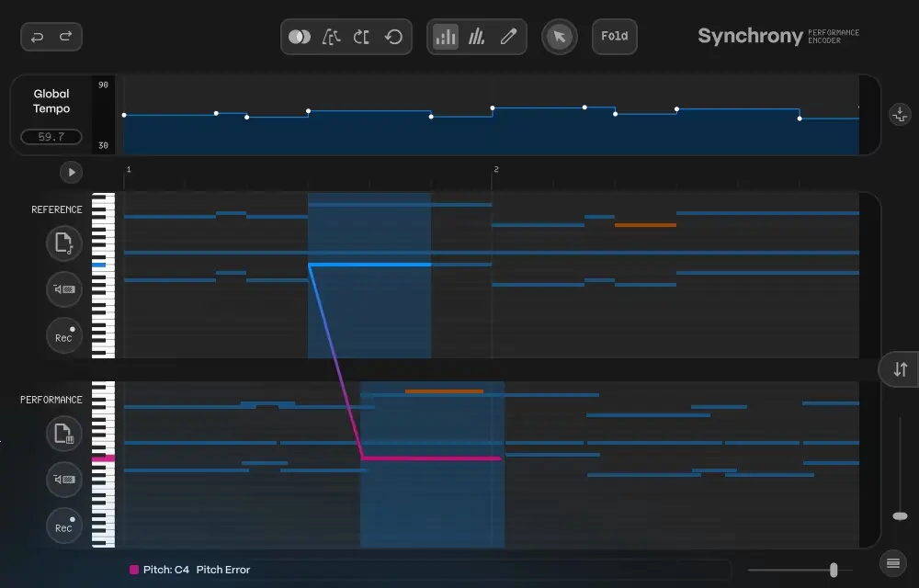Screen dimensions: 919x588
Task: Load a file for the Performance track
Action: point(64,434)
